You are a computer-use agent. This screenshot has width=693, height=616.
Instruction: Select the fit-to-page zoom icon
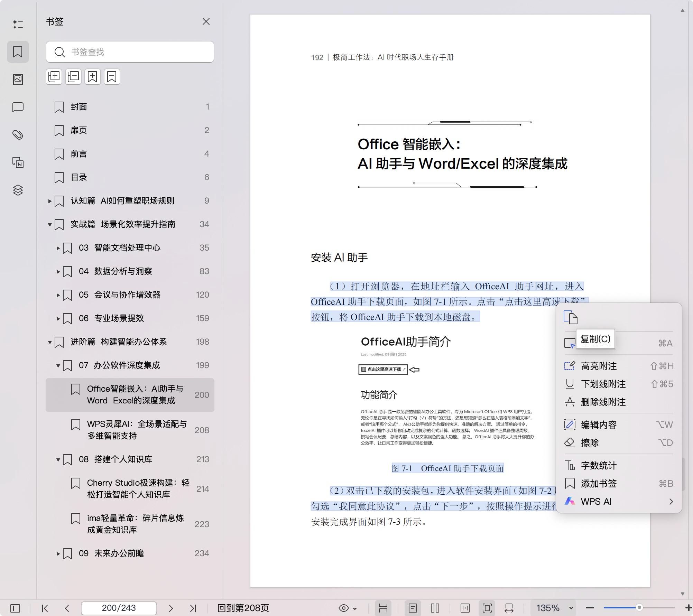coord(487,608)
